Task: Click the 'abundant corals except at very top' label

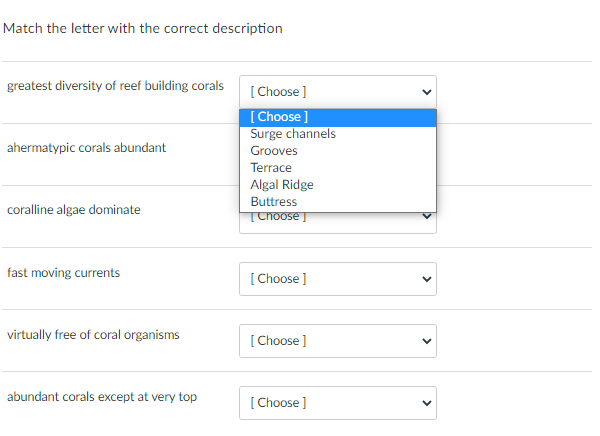Action: pyautogui.click(x=101, y=397)
